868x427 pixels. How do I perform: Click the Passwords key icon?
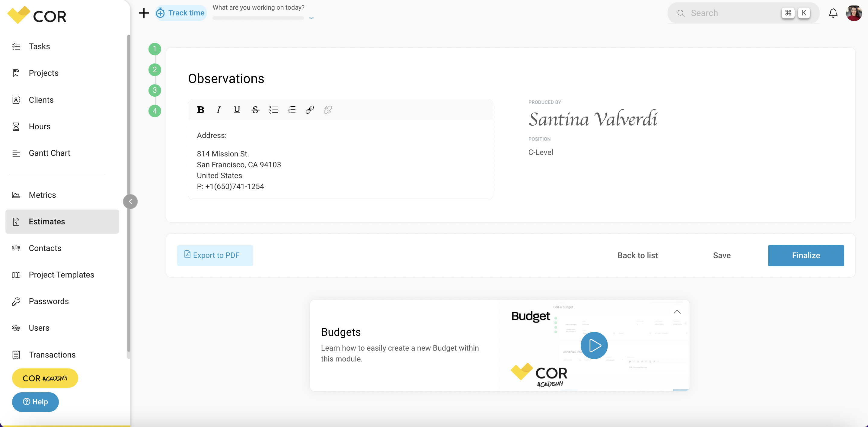pyautogui.click(x=16, y=301)
